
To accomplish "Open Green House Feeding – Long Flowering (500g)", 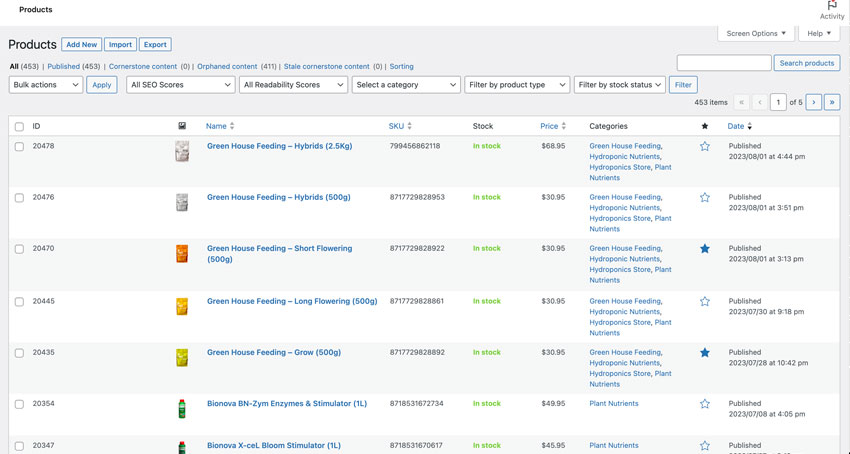I will coord(292,301).
